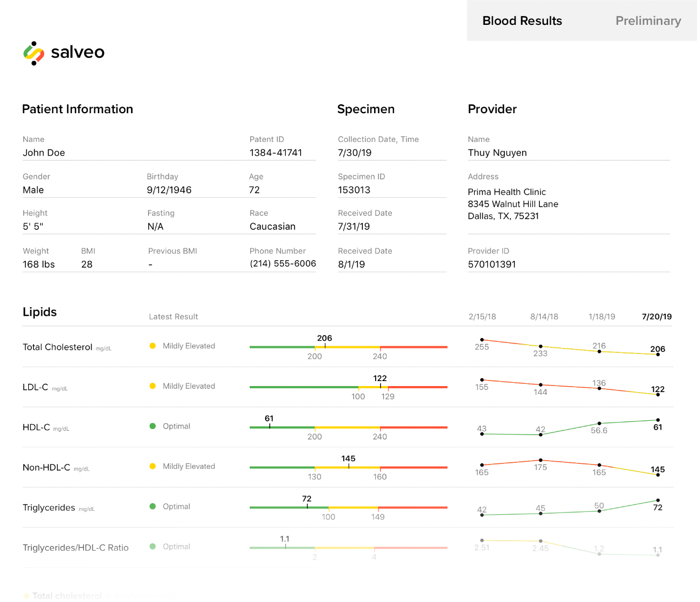The width and height of the screenshot is (700, 602).
Task: Click Triglycerides/HDL-C Ratio green dot
Action: point(152,547)
